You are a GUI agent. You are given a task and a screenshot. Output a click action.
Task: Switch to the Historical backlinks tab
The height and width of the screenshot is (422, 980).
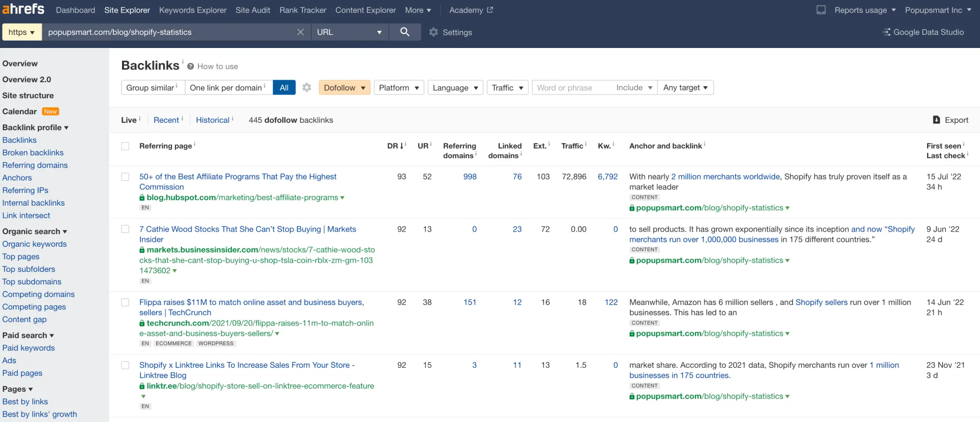coord(213,120)
